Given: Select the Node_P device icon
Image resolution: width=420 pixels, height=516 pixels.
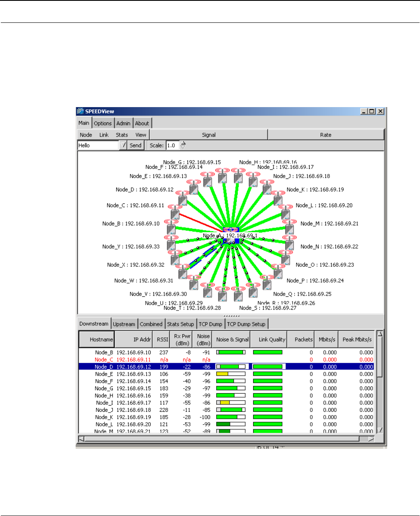Looking at the screenshot, I should (278, 272).
